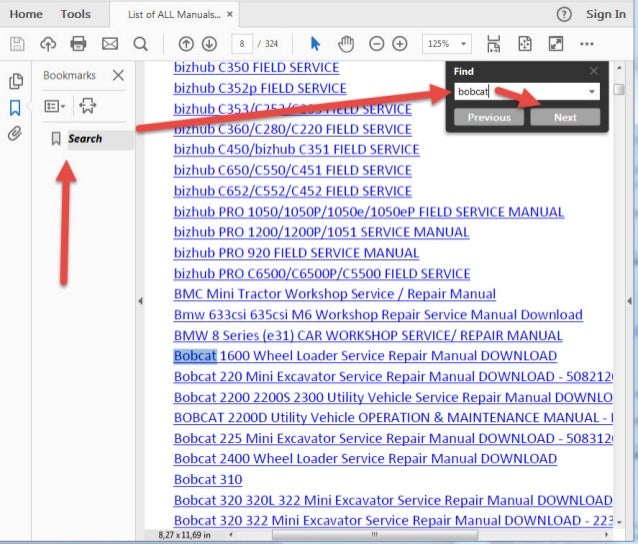Open the magnifier search icon in toolbar
This screenshot has width=638, height=544.
coord(141,44)
